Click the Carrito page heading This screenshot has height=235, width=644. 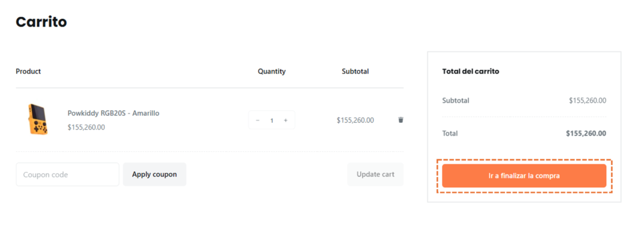pyautogui.click(x=41, y=21)
